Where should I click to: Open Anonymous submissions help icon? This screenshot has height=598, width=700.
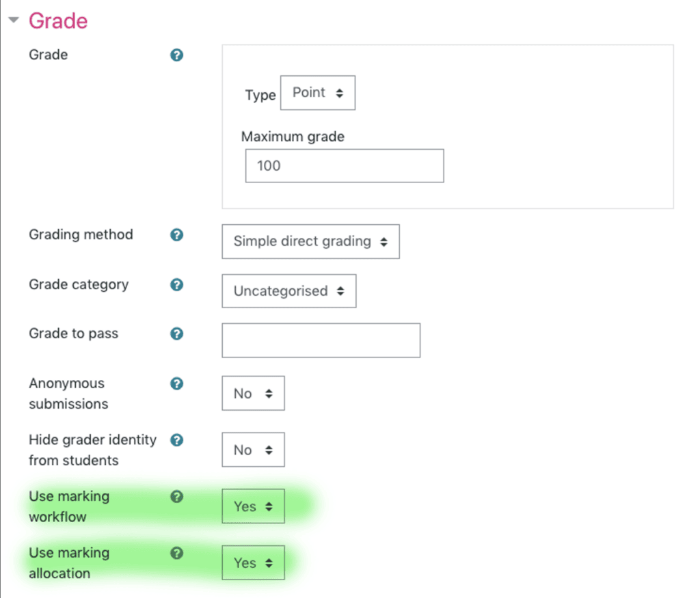[176, 384]
